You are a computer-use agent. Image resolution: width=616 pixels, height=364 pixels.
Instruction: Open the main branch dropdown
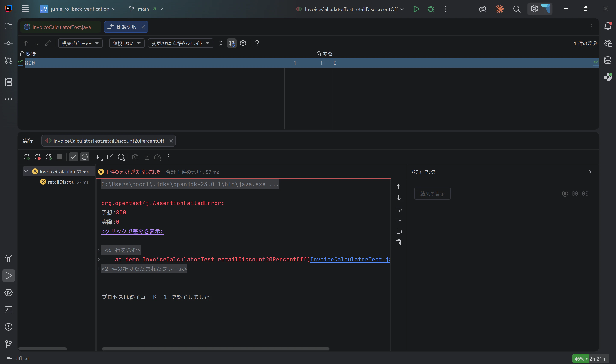[x=146, y=9]
